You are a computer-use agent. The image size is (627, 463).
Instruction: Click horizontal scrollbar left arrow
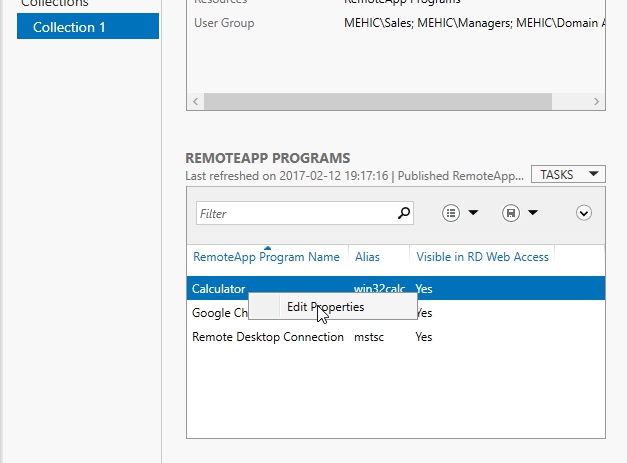tap(195, 102)
